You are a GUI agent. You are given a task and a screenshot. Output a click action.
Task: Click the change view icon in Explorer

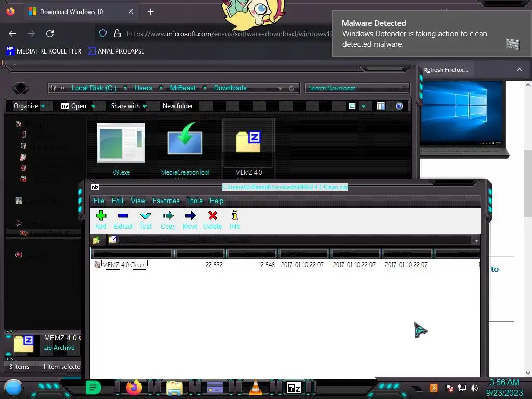click(352, 106)
